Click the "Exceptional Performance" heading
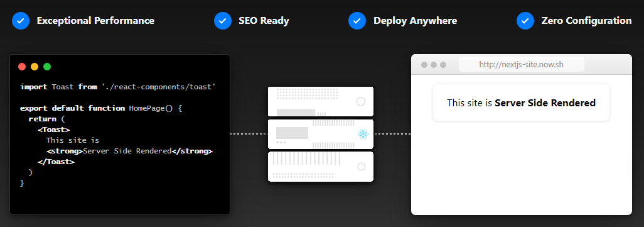Image resolution: width=644 pixels, height=227 pixels. pyautogui.click(x=95, y=21)
